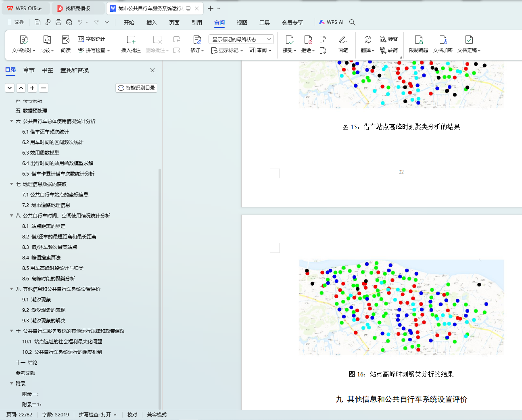The width and height of the screenshot is (522, 420).
Task: Click the up-arrow button in outline panel
Action: (x=21, y=88)
